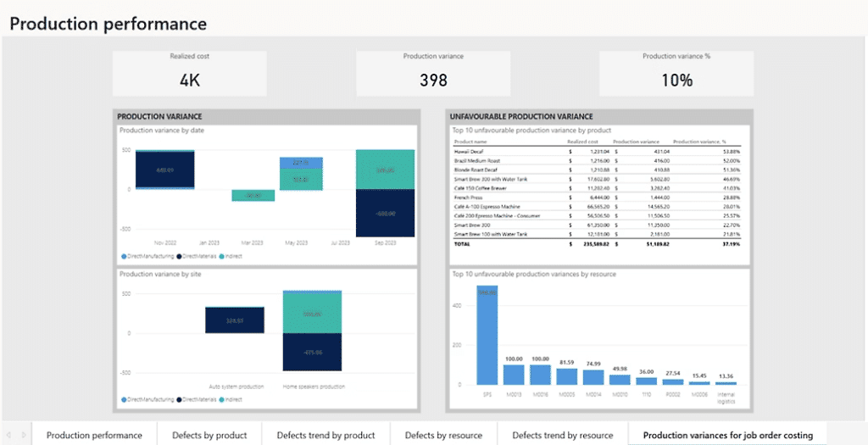Viewport: 868px width, 445px height.
Task: Click the TOTAL row label
Action: click(x=461, y=244)
